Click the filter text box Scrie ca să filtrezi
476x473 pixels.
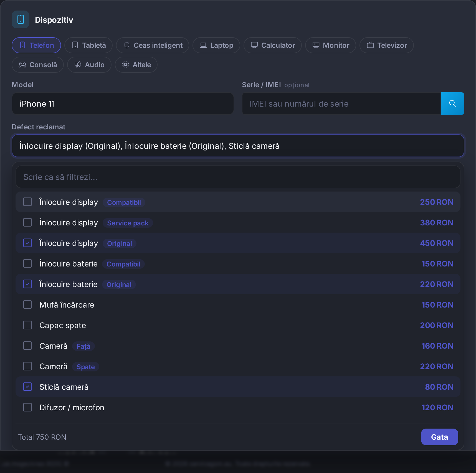click(x=238, y=177)
